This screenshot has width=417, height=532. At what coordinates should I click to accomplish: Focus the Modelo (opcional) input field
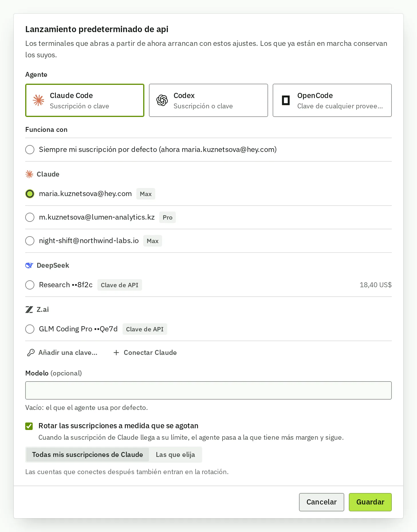click(208, 390)
